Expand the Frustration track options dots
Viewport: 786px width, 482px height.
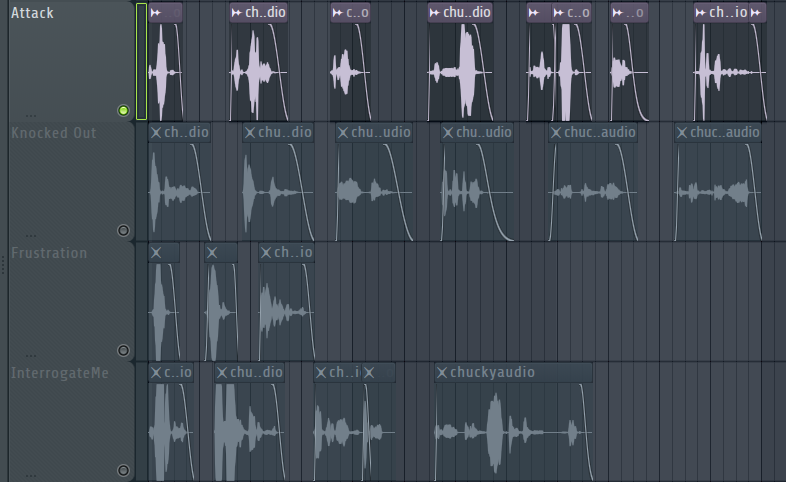coord(31,356)
